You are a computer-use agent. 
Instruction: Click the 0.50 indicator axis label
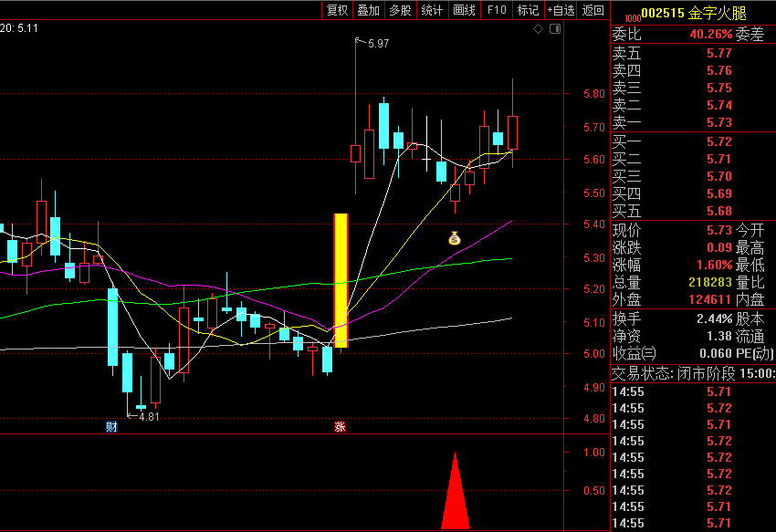[x=594, y=490]
